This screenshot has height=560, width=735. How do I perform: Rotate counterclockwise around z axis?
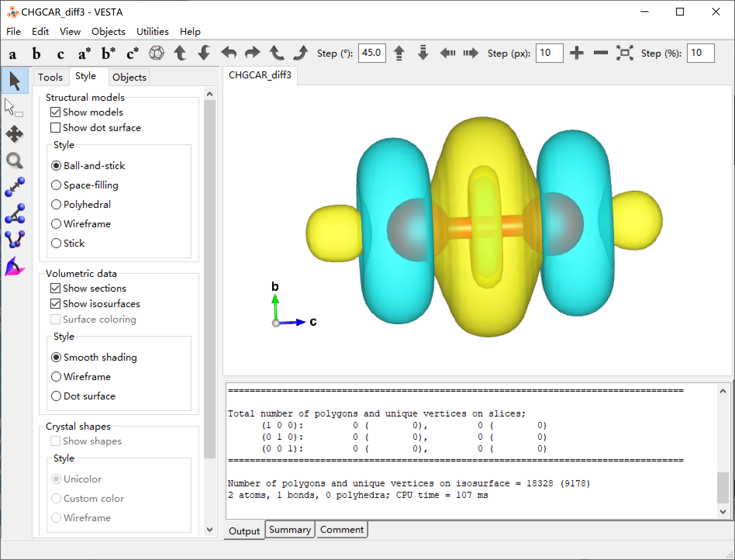coord(277,53)
